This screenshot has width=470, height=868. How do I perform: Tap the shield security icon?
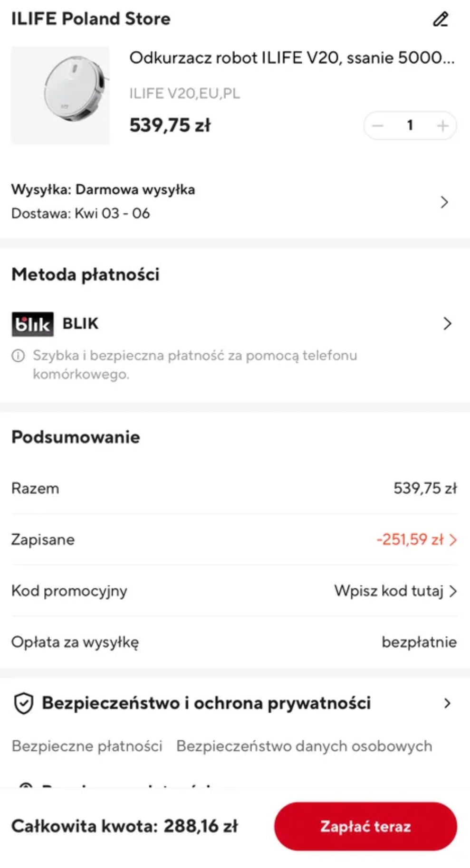click(23, 703)
